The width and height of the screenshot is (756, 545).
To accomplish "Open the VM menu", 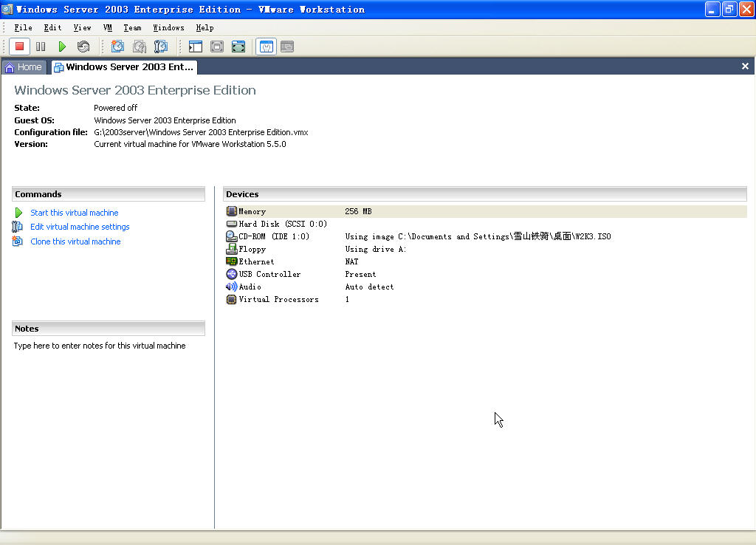I will 108,27.
